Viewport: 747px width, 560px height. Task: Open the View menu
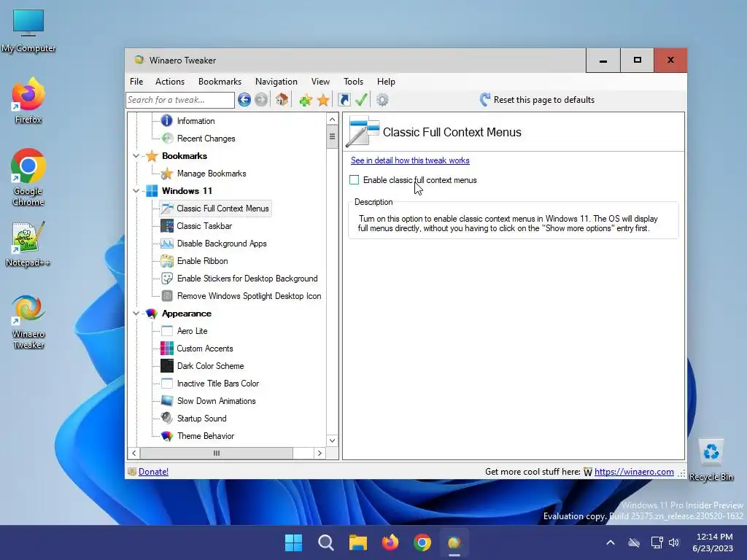coord(321,82)
